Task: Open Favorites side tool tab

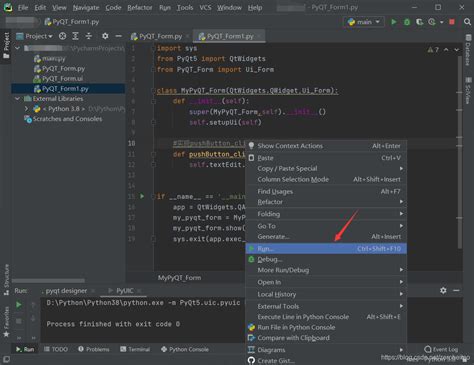Action: pos(6,322)
